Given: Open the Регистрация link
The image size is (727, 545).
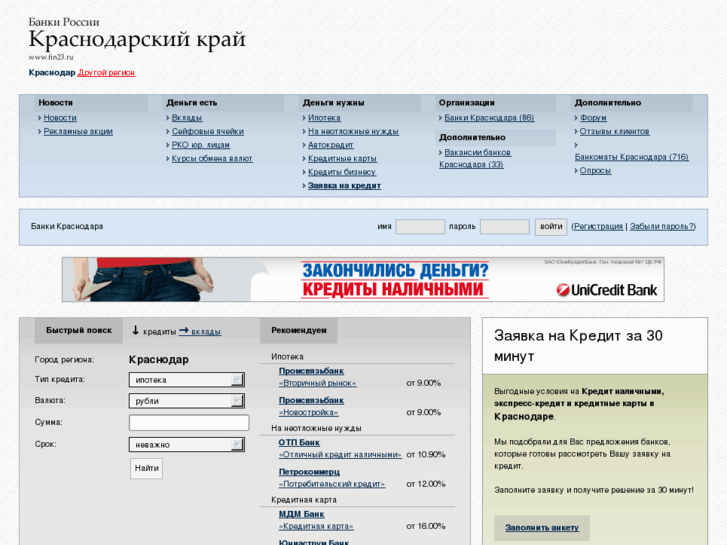Looking at the screenshot, I should coord(598,226).
